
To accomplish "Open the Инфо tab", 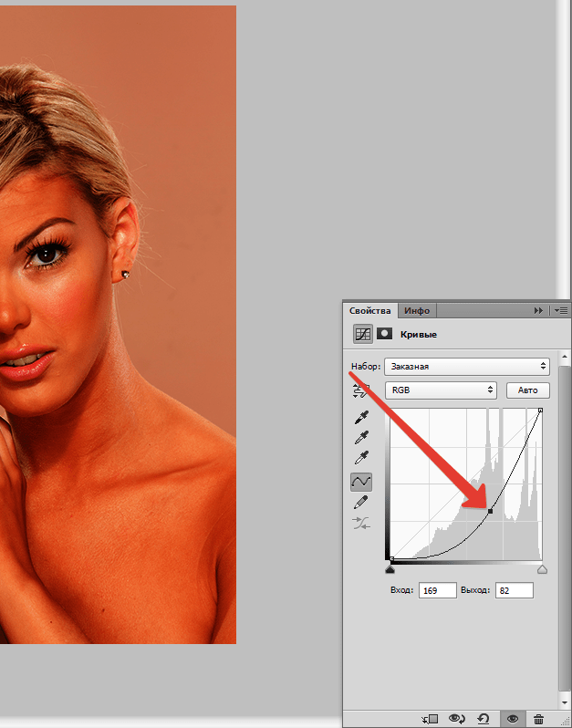I will click(417, 310).
